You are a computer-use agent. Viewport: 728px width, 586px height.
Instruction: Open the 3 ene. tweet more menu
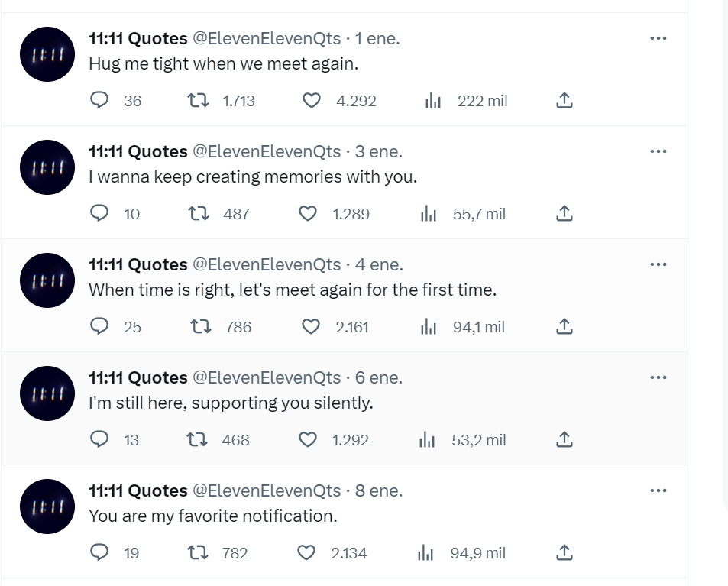point(658,151)
